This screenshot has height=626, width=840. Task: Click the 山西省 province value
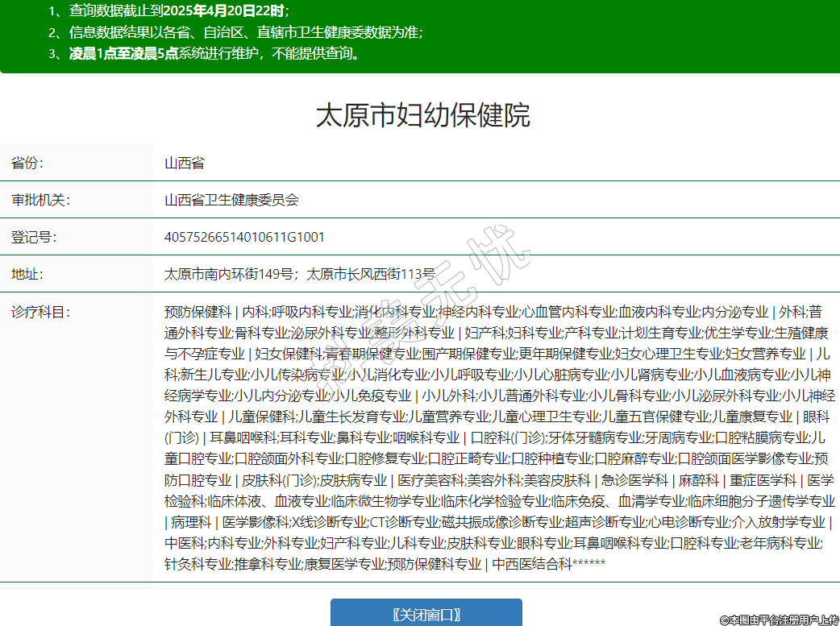pyautogui.click(x=185, y=163)
